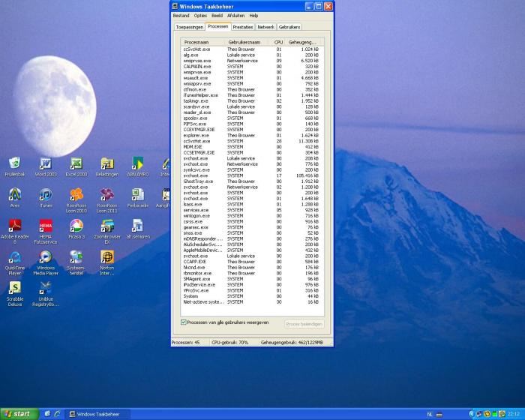Uncheck 'Processen van alle gebruikers weergeven'
The width and height of the screenshot is (525, 420).
[184, 322]
